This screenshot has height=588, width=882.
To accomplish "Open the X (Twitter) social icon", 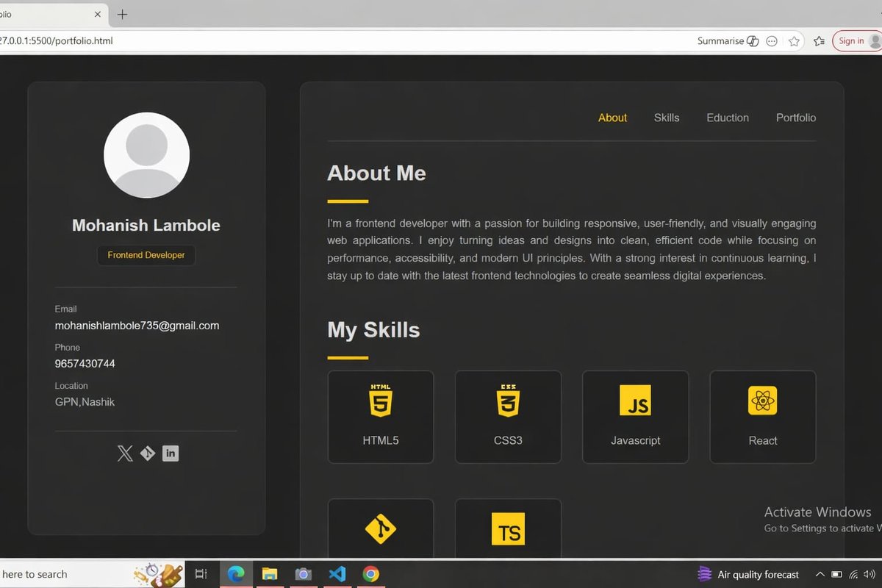I will pos(125,453).
